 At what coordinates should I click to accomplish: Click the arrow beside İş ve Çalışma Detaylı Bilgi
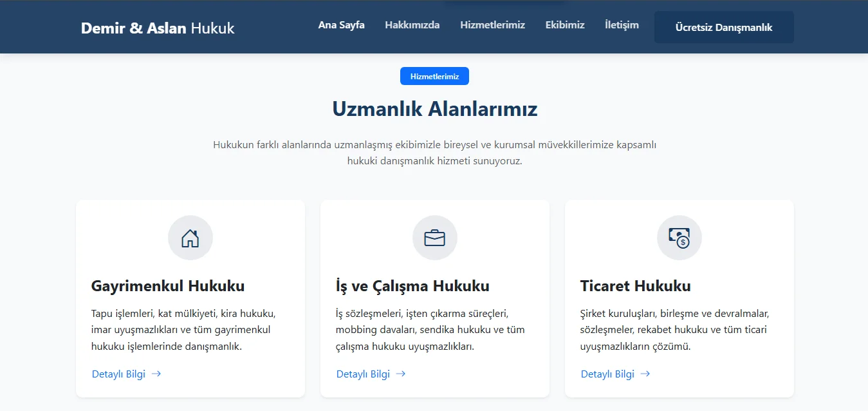tap(400, 374)
